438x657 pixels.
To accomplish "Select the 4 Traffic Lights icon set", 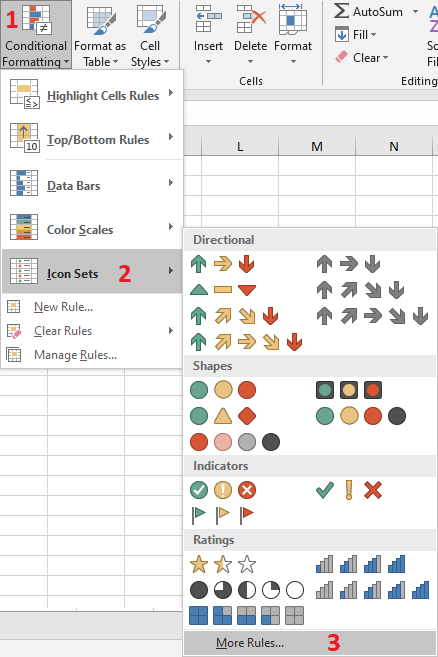I will (361, 416).
